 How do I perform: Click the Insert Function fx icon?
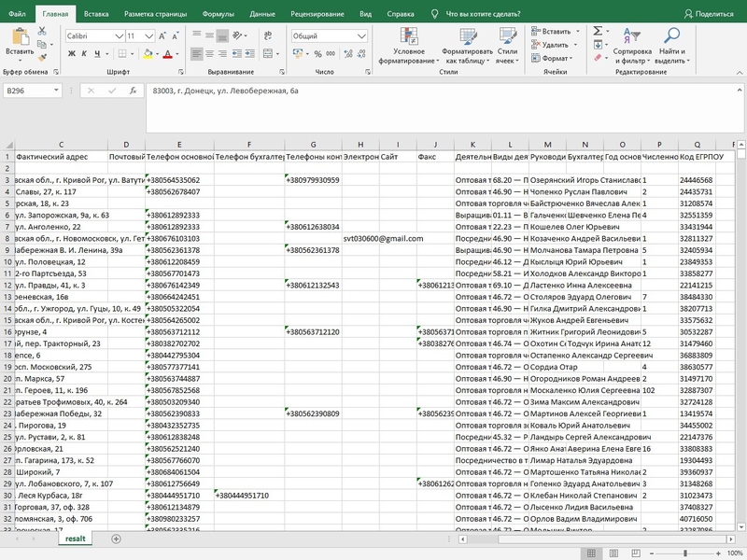[x=134, y=91]
